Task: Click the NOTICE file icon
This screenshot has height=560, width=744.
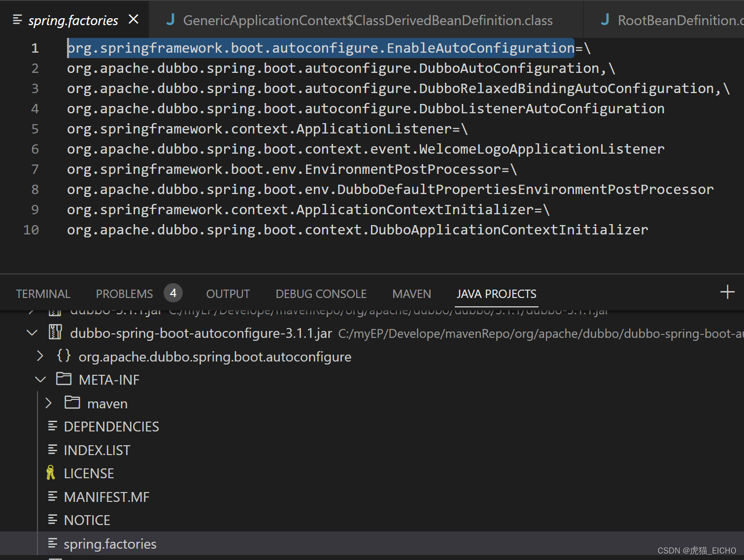Action: click(53, 520)
